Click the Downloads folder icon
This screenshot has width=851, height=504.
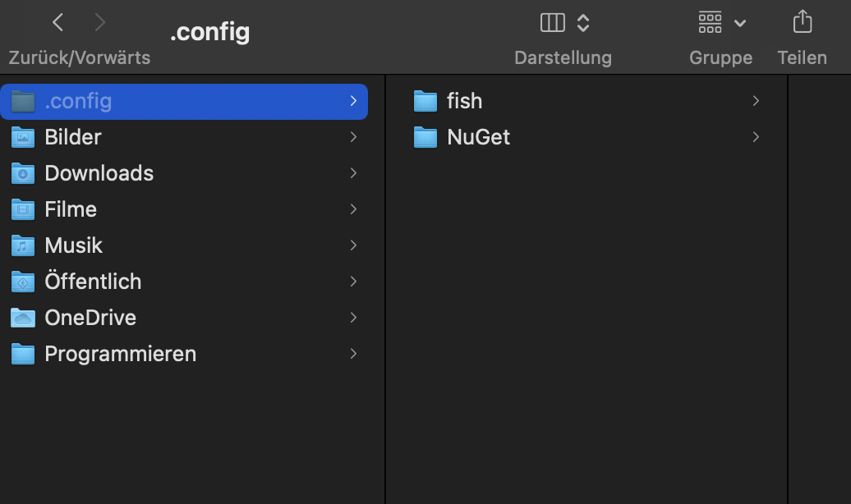click(x=22, y=173)
